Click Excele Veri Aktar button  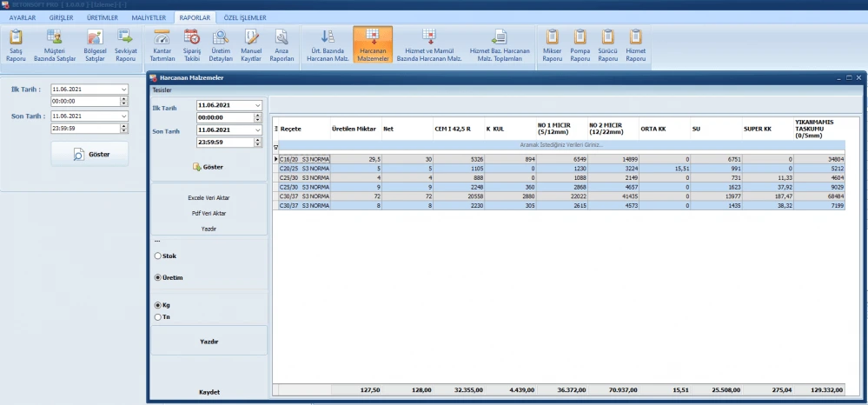click(x=209, y=197)
